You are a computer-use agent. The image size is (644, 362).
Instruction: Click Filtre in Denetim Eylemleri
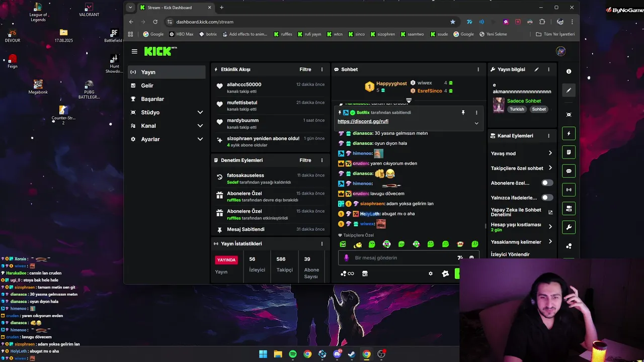pos(305,160)
